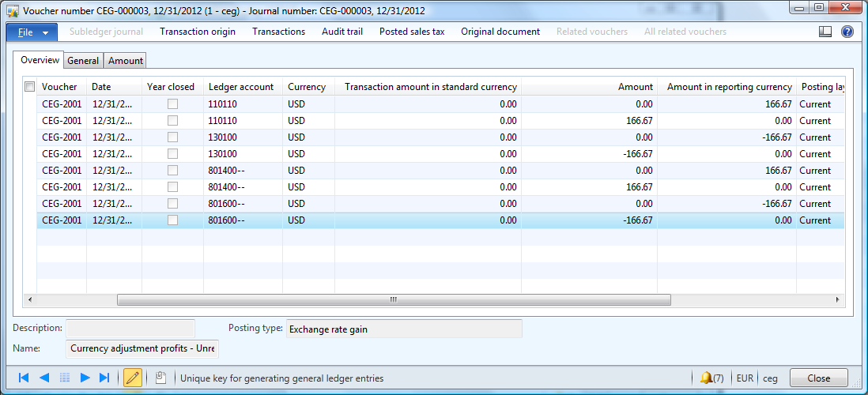Viewport: 868px width, 395px height.
Task: Check Year closed for first 110110 row
Action: (x=172, y=104)
